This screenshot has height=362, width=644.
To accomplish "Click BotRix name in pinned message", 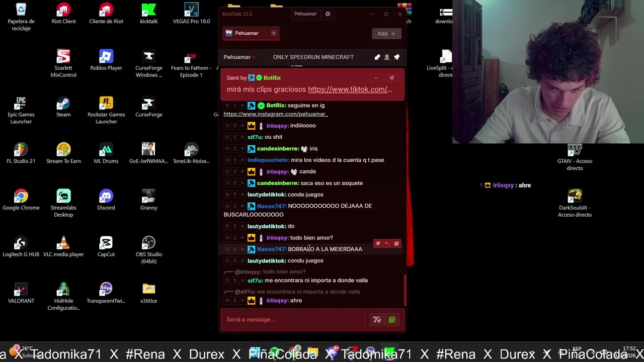I will 272,78.
